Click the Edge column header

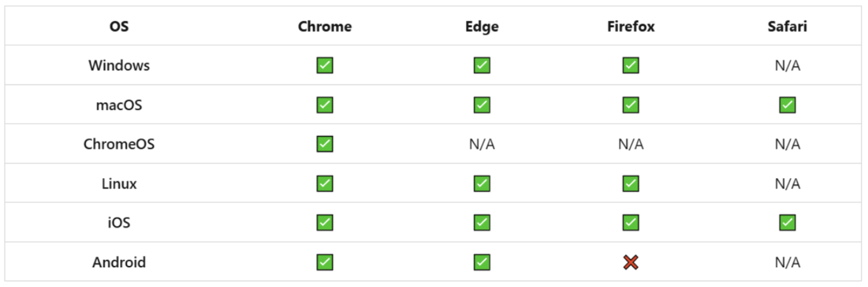(x=482, y=26)
